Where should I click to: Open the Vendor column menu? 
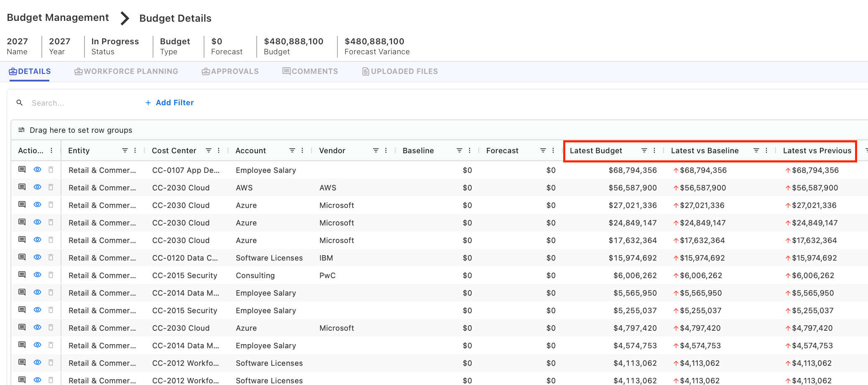coord(386,150)
